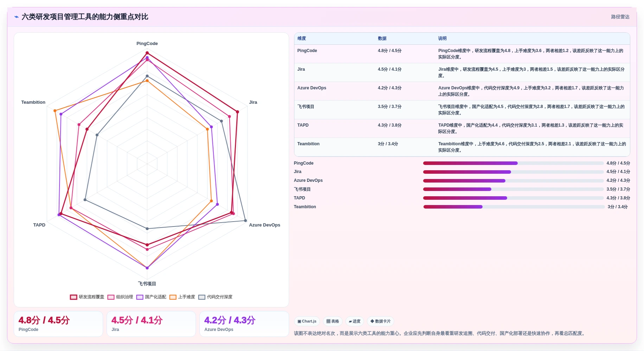Screen dimensions: 644x351
Task: Click the chart title 六类研发项目管理工具的能力侧重点对比
Action: (85, 17)
